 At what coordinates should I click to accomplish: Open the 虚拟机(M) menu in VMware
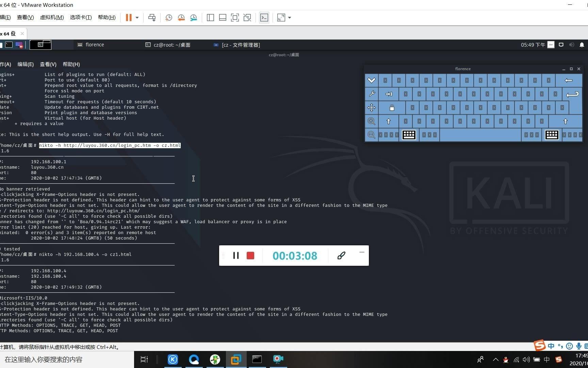coord(52,17)
